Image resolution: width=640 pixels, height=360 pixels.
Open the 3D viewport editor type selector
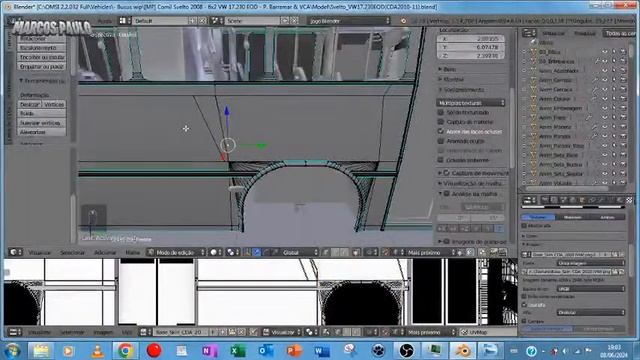point(16,252)
